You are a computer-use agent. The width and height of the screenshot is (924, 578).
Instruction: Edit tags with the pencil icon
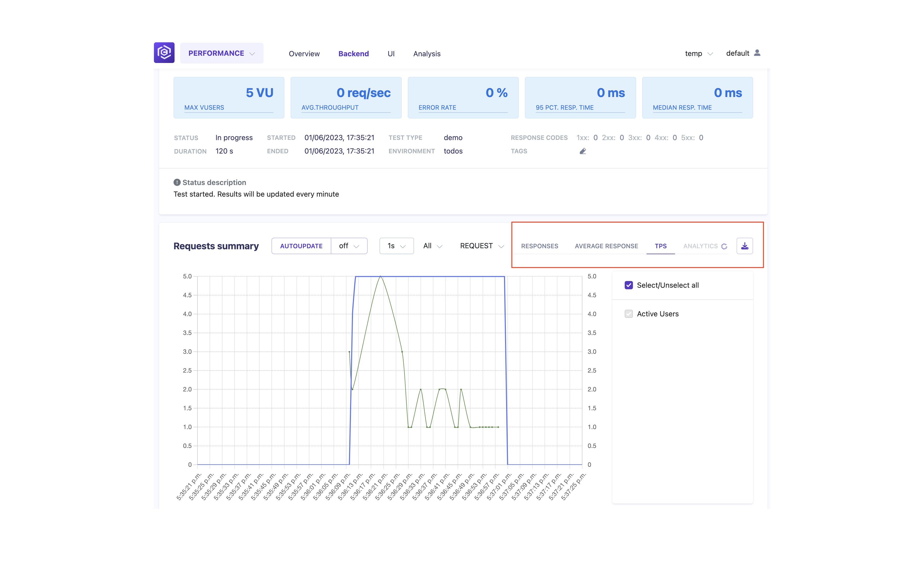point(583,151)
